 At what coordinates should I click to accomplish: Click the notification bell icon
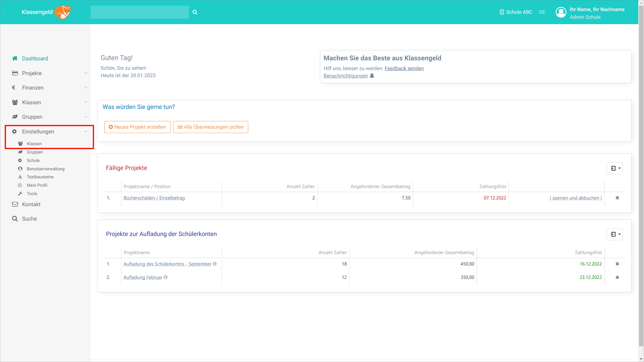point(372,75)
